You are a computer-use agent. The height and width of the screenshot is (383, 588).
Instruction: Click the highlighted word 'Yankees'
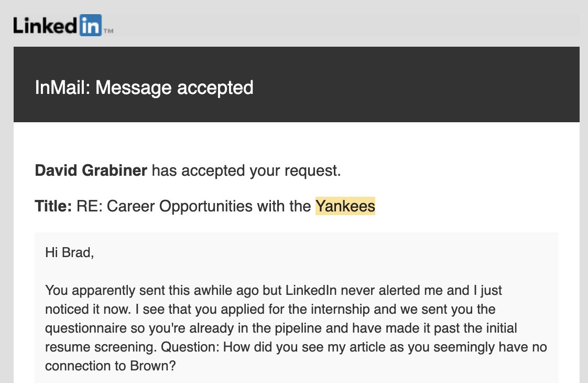345,206
